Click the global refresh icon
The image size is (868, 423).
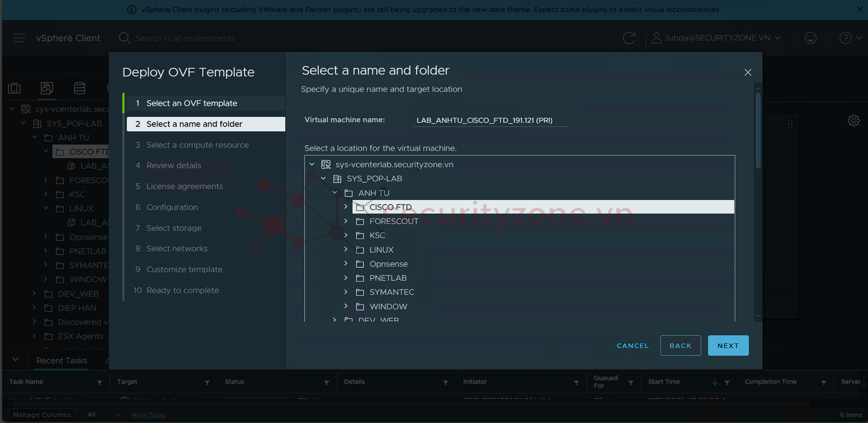[x=629, y=38]
